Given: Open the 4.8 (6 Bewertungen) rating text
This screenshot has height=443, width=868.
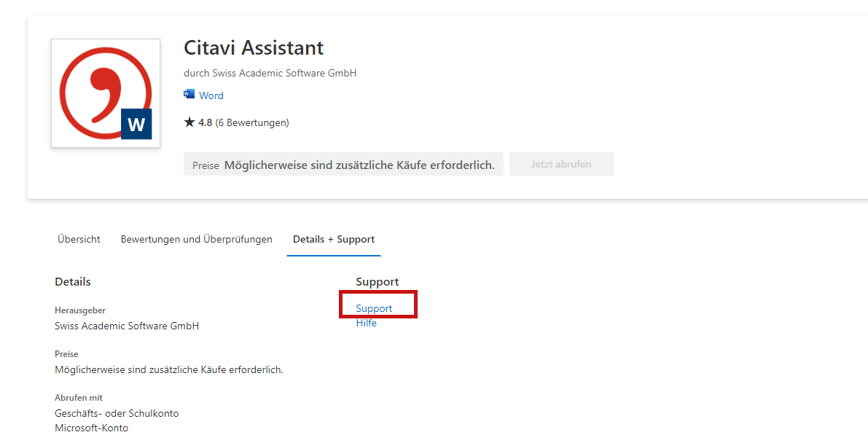Looking at the screenshot, I should click(243, 122).
